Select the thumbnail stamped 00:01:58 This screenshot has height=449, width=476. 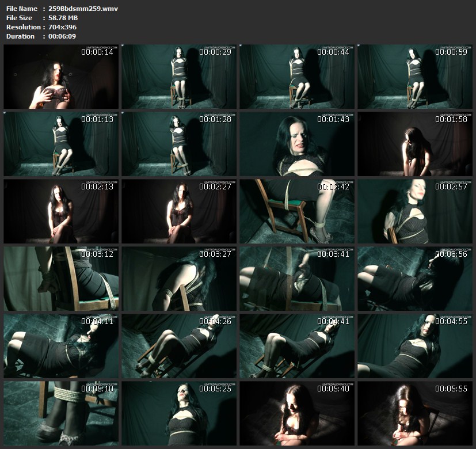click(415, 144)
